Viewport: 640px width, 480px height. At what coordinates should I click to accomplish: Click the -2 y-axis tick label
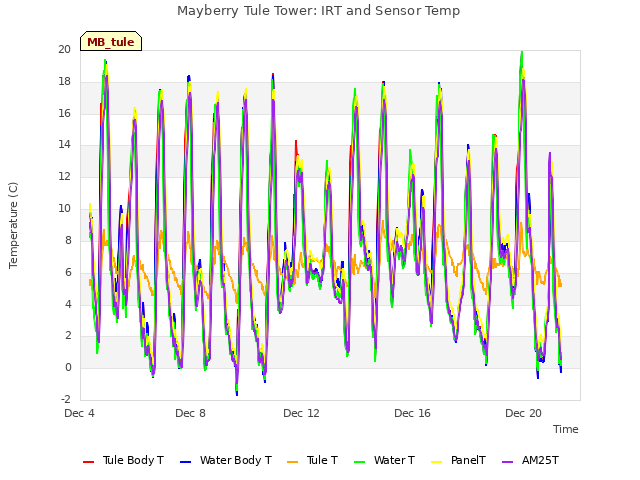tap(66, 399)
